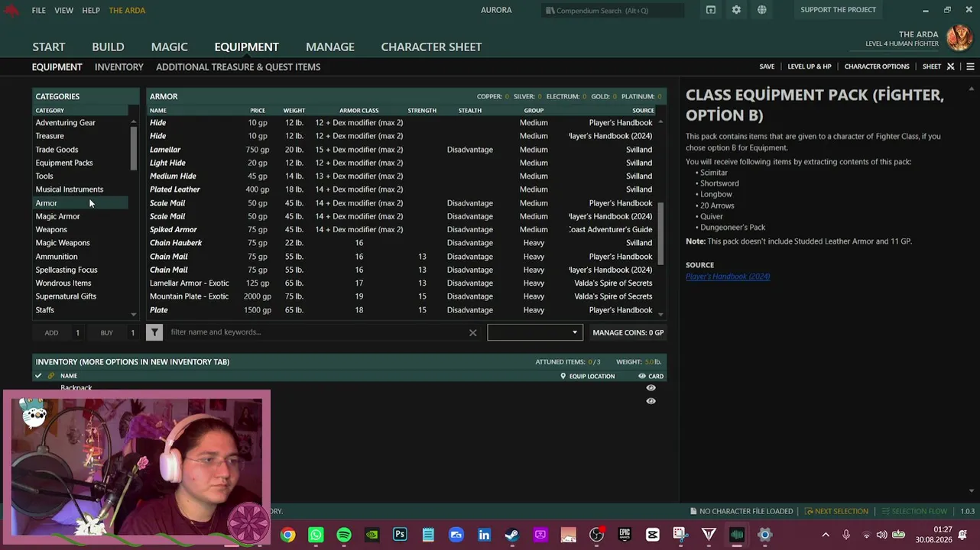The width and height of the screenshot is (980, 550).
Task: Switch to the INVENTORY sub-tab
Action: point(119,67)
